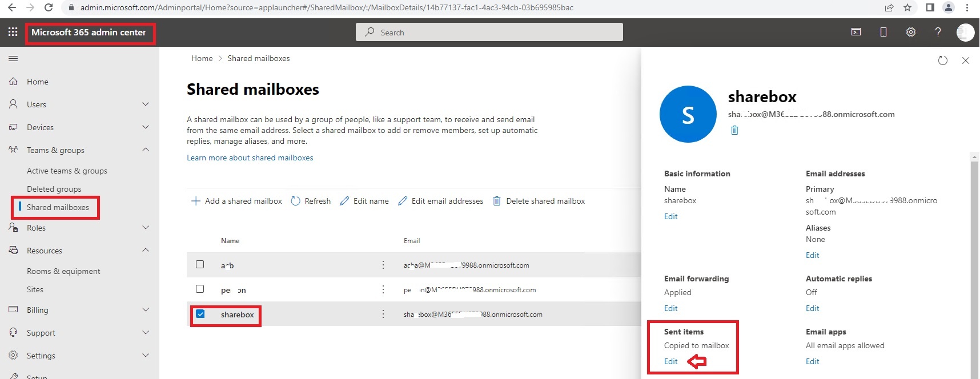
Task: Open the Help question mark icon
Action: point(938,32)
